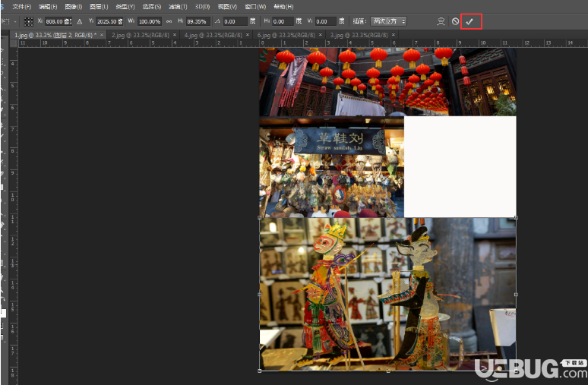Click the blank white area on canvas

460,167
